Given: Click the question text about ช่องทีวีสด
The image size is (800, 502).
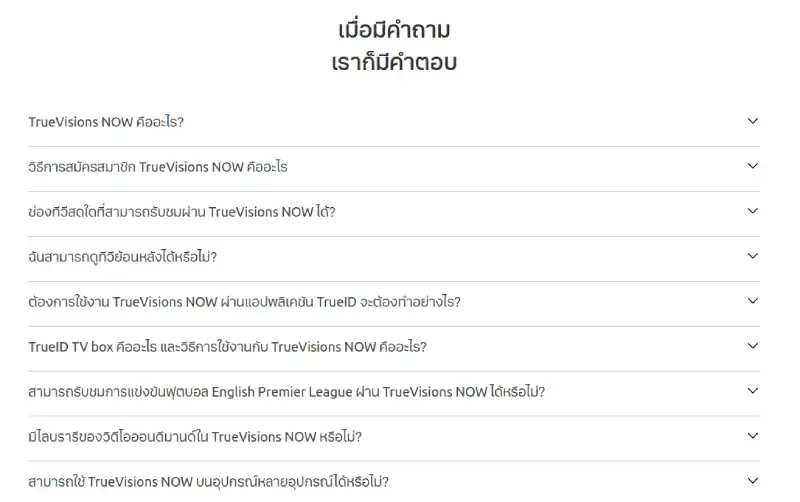Looking at the screenshot, I should click(182, 212).
